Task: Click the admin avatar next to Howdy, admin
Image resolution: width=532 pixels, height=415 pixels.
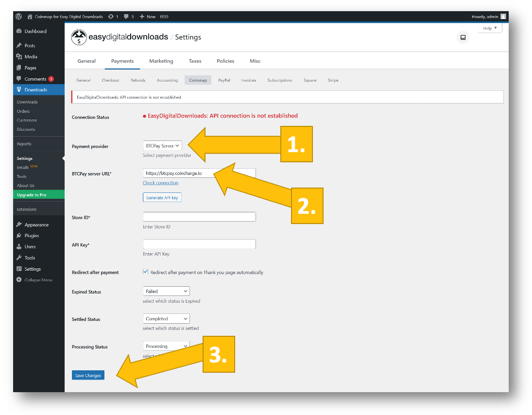Action: pos(503,17)
